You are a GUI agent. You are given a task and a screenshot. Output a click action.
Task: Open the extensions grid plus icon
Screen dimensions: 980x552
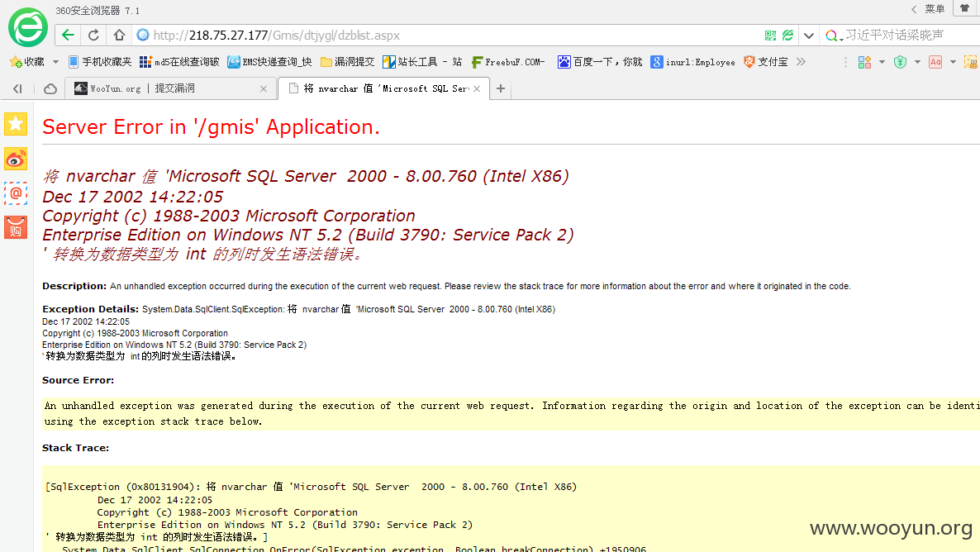click(x=864, y=62)
